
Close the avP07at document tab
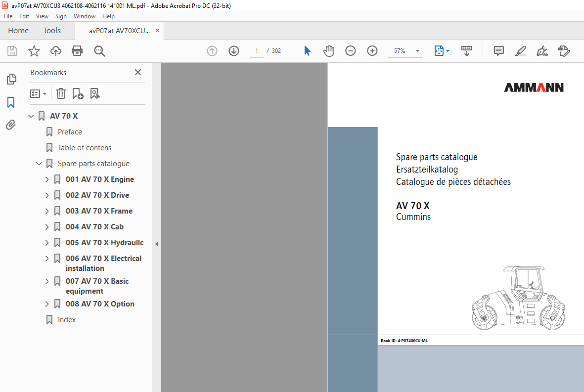coord(158,31)
